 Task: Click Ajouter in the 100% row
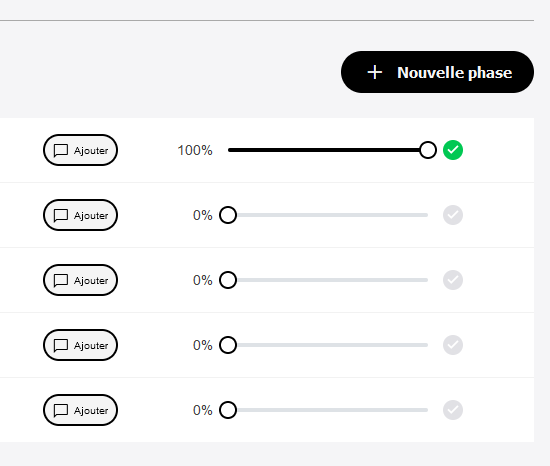point(80,150)
